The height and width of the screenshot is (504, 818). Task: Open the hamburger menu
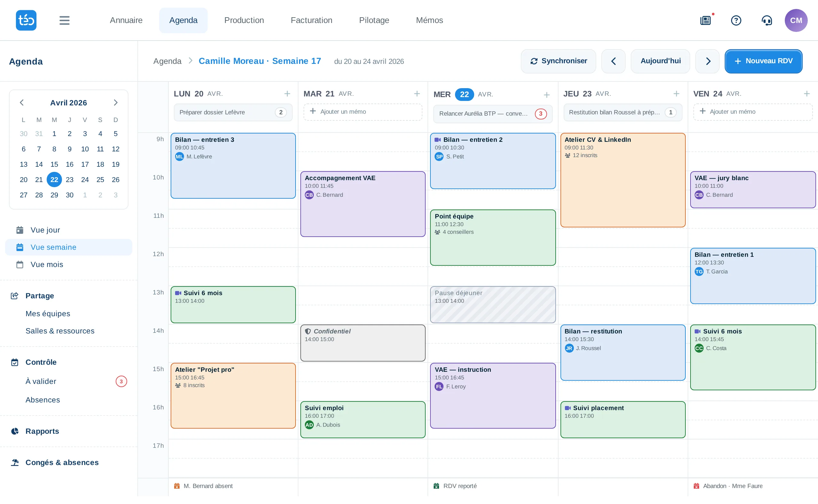(64, 20)
